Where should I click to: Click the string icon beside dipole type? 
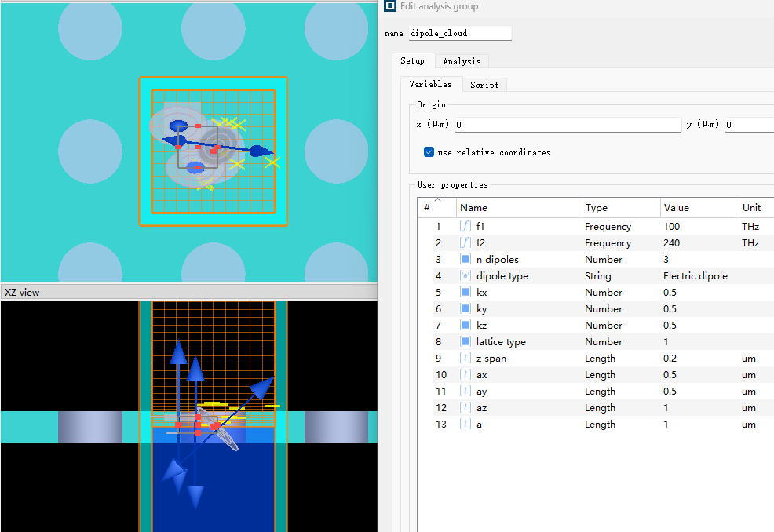(465, 276)
